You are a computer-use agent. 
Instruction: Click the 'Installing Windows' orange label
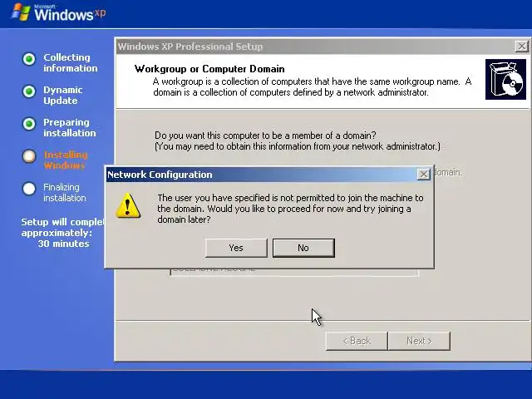coord(65,160)
